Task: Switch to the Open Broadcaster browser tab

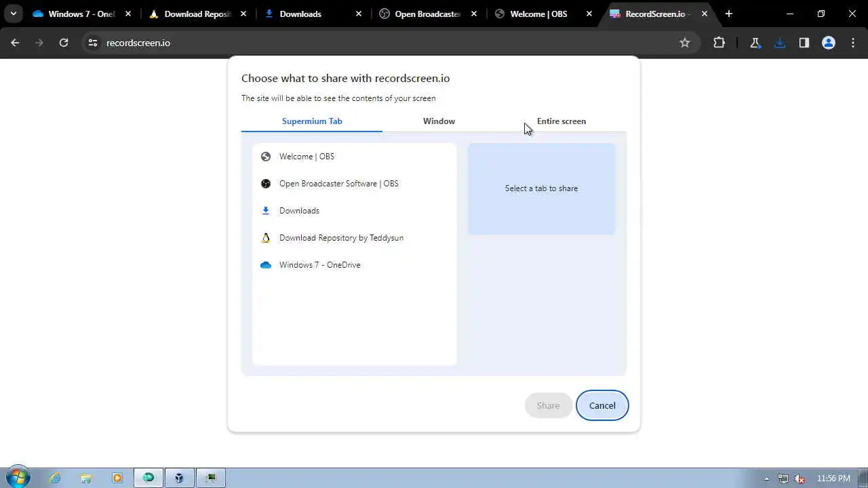Action: point(429,14)
